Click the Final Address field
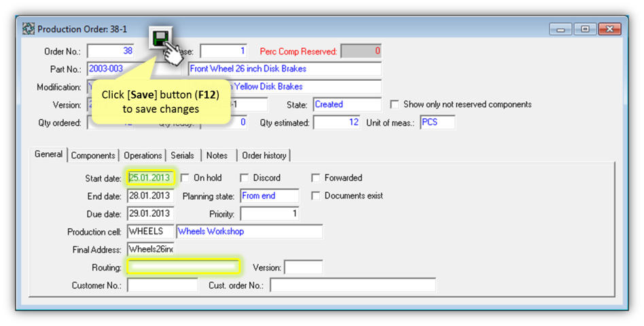644x326 pixels. (151, 249)
